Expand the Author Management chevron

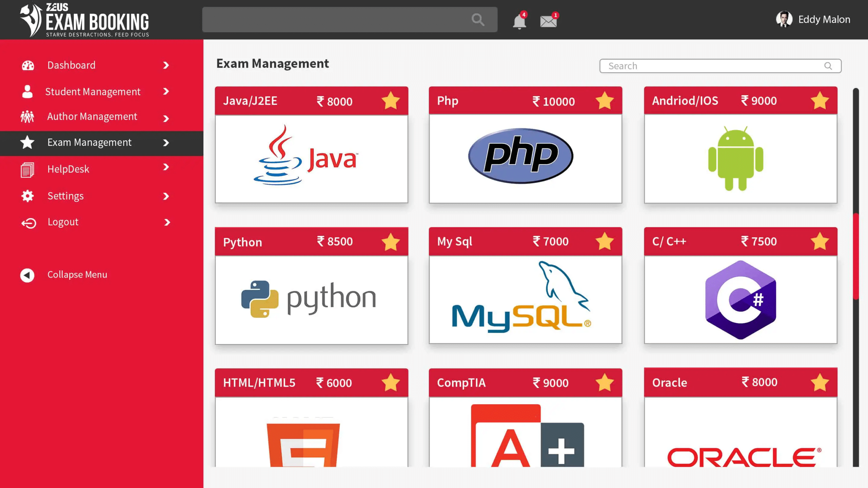(166, 119)
